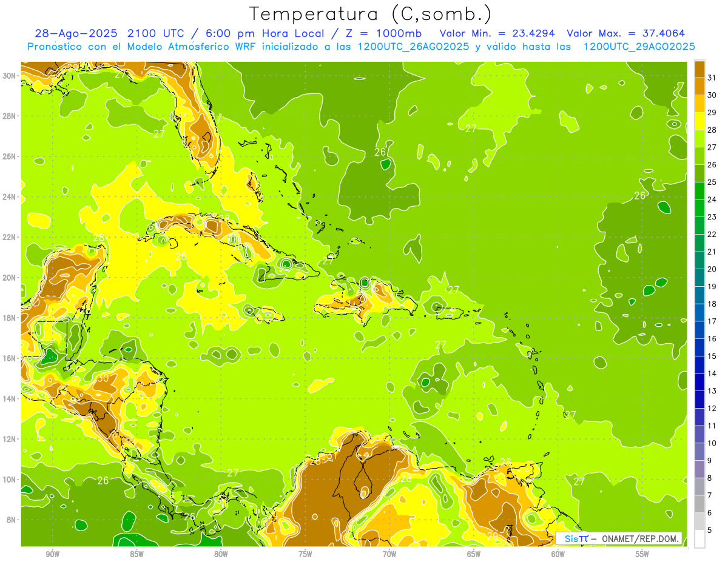Viewport: 728px width, 562px height.
Task: Click colorbar label "31"
Action: (x=712, y=78)
